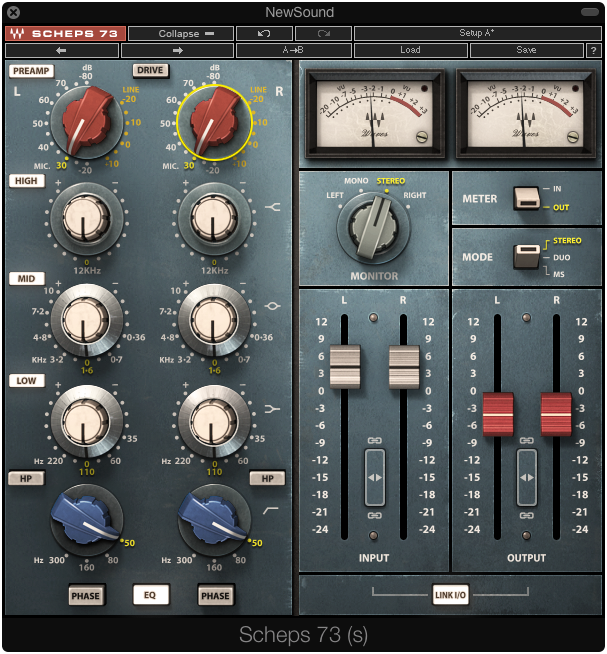The height and width of the screenshot is (654, 607).
Task: Click the left channel Mid gain knob
Action: [x=87, y=320]
